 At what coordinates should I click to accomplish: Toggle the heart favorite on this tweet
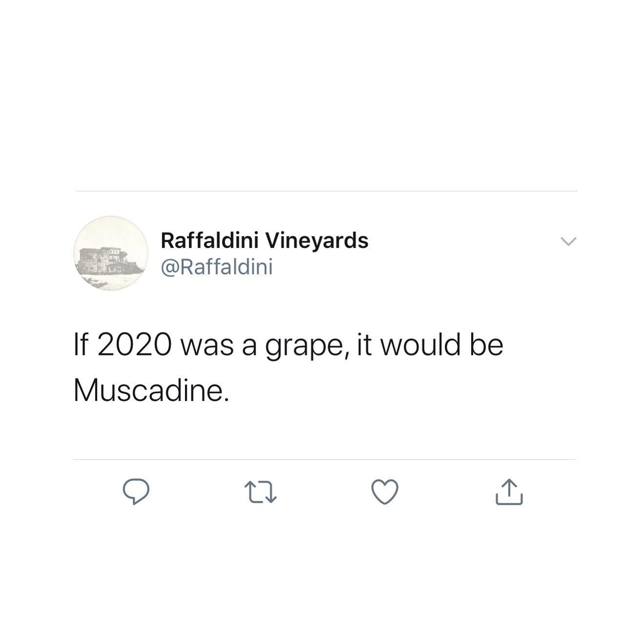(x=385, y=492)
